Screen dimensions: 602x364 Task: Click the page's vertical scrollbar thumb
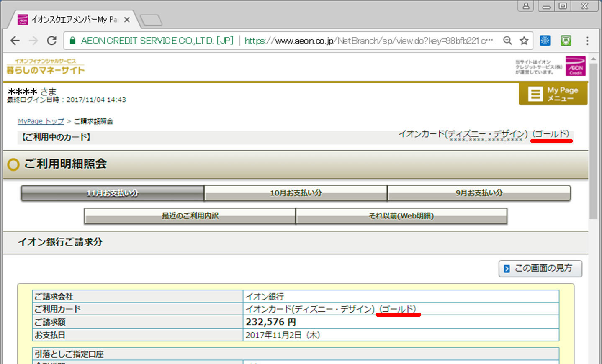pyautogui.click(x=593, y=141)
